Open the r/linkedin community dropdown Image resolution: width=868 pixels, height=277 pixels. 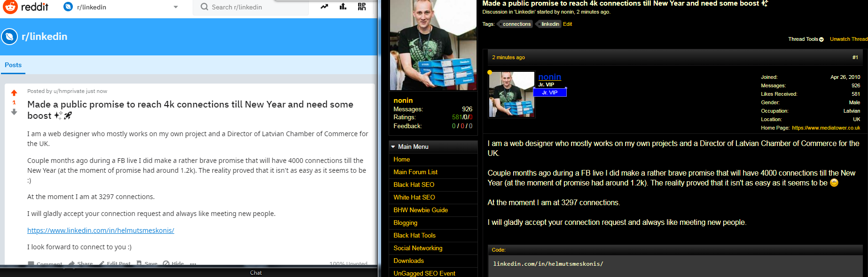tap(176, 7)
